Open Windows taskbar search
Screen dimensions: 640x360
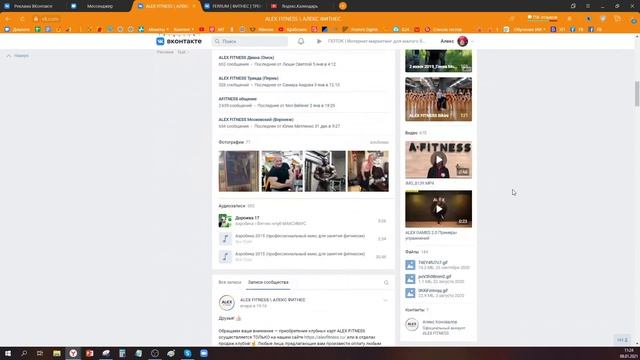point(24,353)
